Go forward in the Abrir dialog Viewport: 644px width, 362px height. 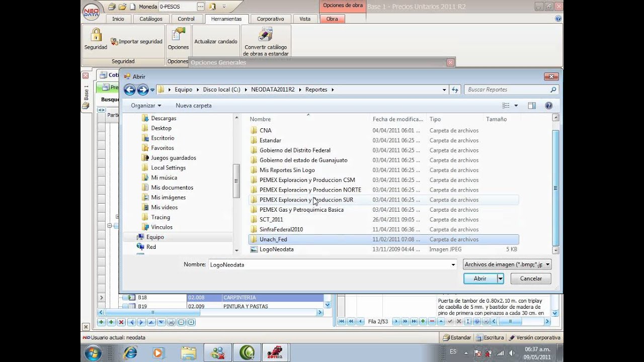click(143, 90)
